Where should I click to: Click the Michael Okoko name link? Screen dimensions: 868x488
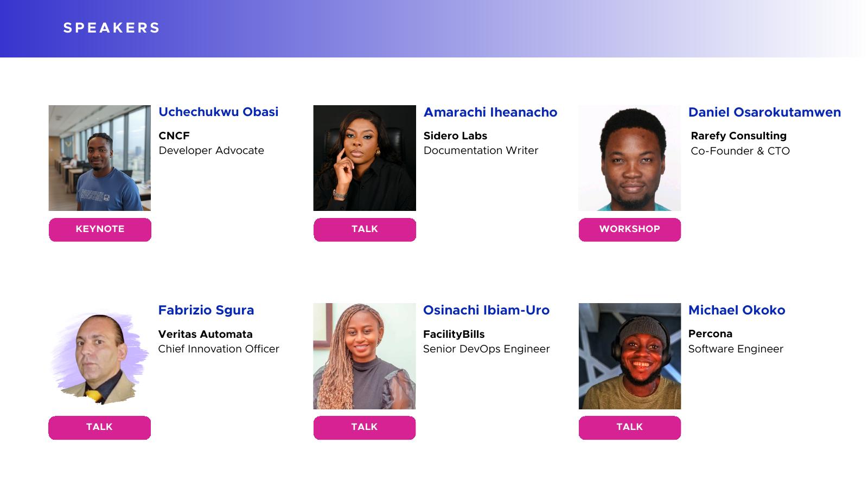coord(737,310)
